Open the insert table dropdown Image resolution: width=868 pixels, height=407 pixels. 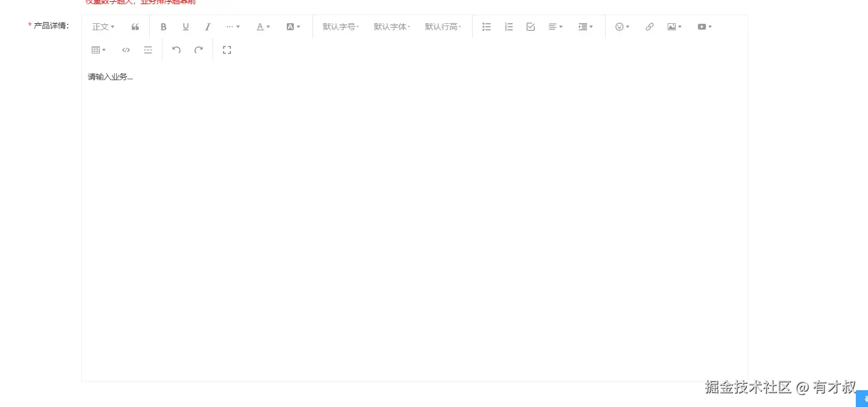click(99, 50)
